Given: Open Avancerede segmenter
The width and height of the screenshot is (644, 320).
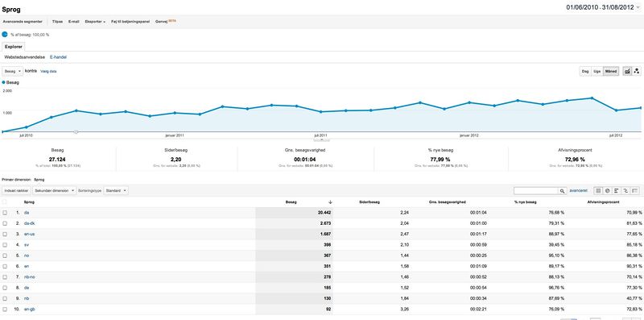Looking at the screenshot, I should pos(23,22).
